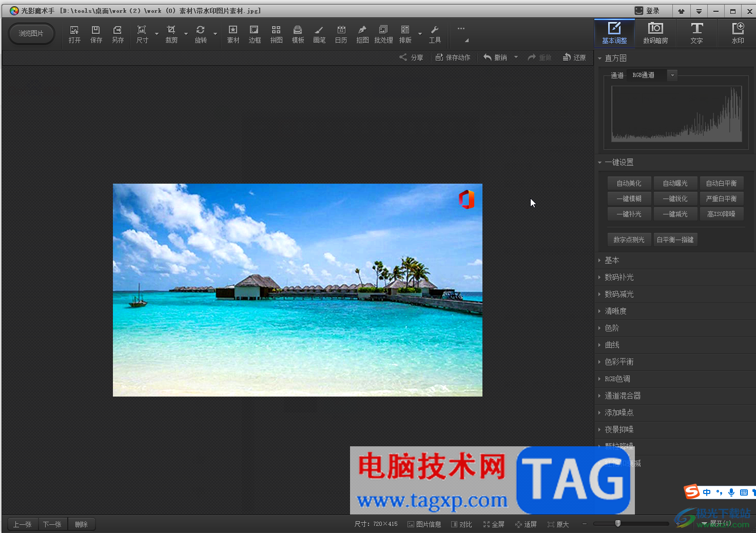Viewport: 756px width, 533px height.
Task: Switch to the 水印 watermark tab
Action: 738,33
